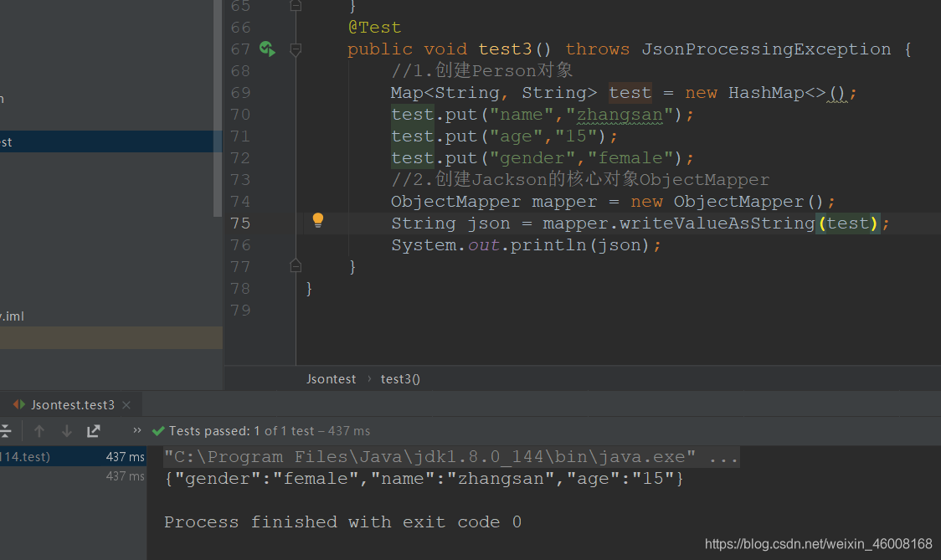Select the .iml file in project tree
This screenshot has width=941, height=560.
pyautogui.click(x=12, y=316)
